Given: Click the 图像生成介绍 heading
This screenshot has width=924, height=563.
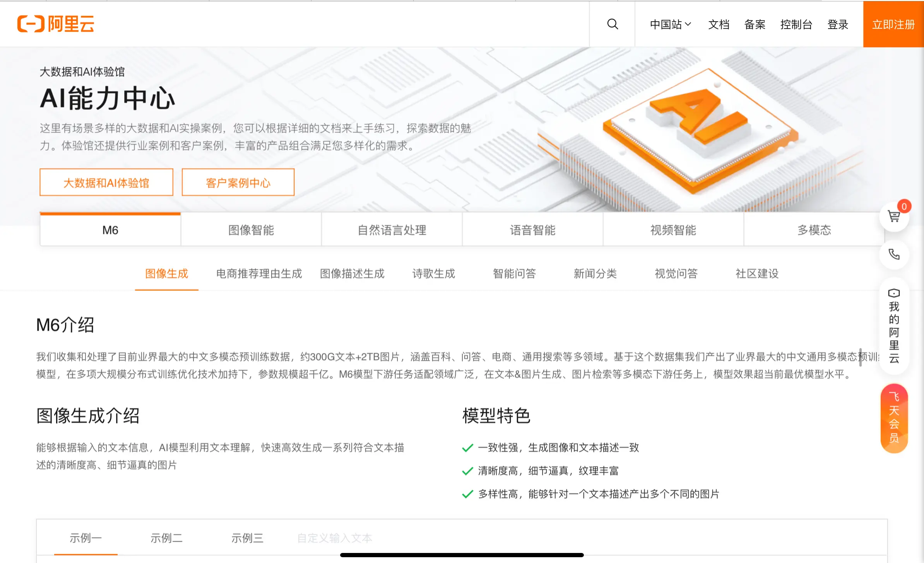Looking at the screenshot, I should click(88, 416).
